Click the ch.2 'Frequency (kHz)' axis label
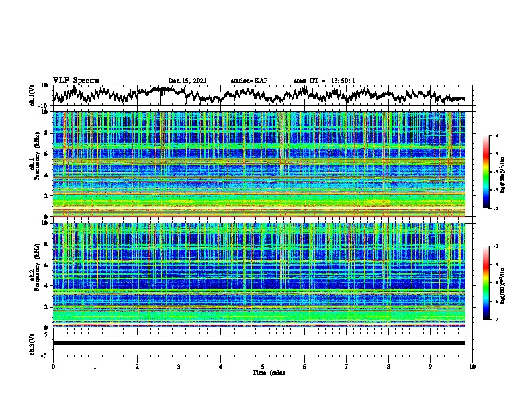This screenshot has height=411, width=532. pyautogui.click(x=37, y=267)
